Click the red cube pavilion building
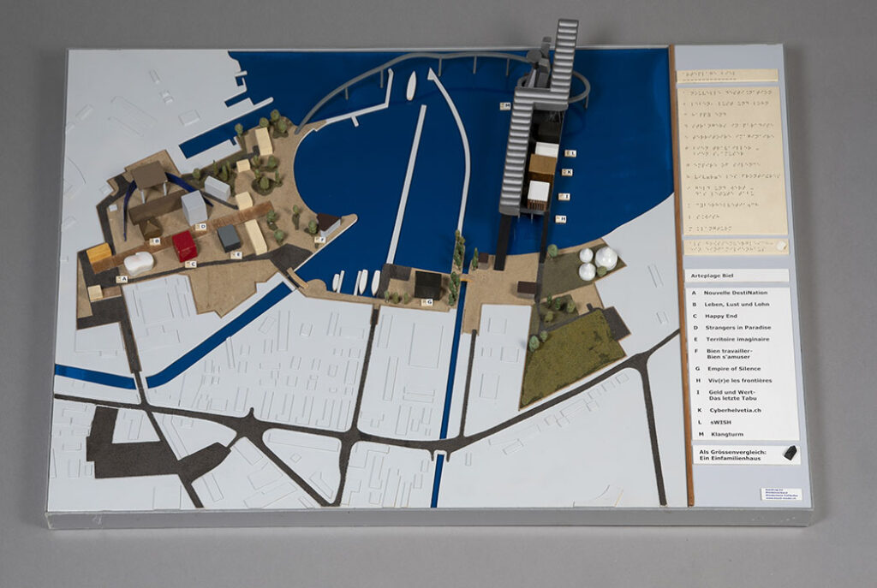The width and height of the screenshot is (877, 588). click(x=184, y=246)
